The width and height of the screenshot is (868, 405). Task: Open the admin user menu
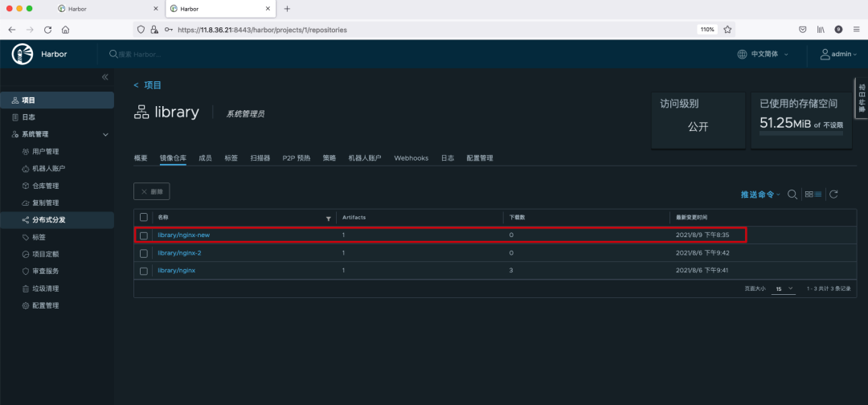(838, 54)
